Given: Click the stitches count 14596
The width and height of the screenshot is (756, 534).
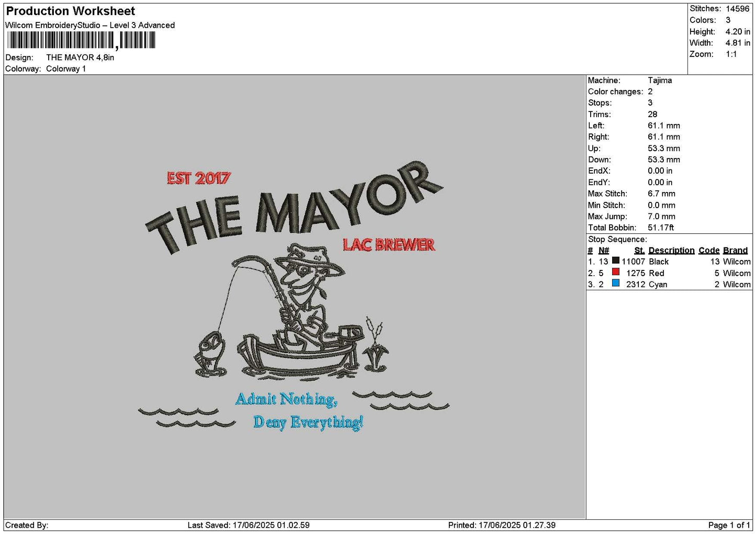Looking at the screenshot, I should (738, 9).
